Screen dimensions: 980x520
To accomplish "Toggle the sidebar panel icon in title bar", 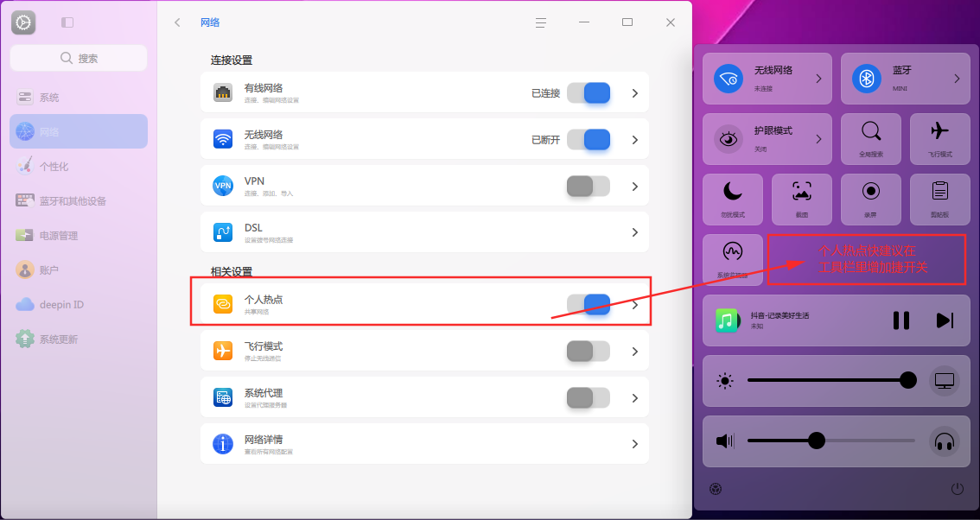I will (67, 22).
